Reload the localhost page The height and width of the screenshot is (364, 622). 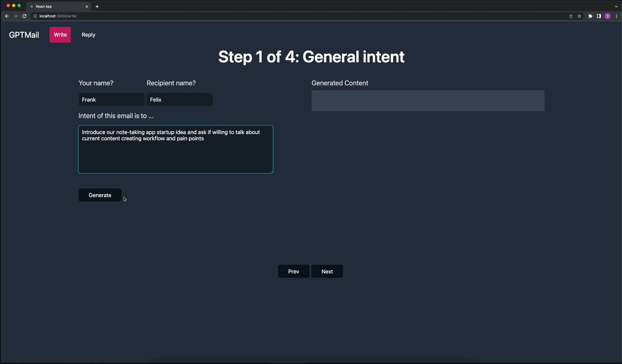[x=24, y=16]
